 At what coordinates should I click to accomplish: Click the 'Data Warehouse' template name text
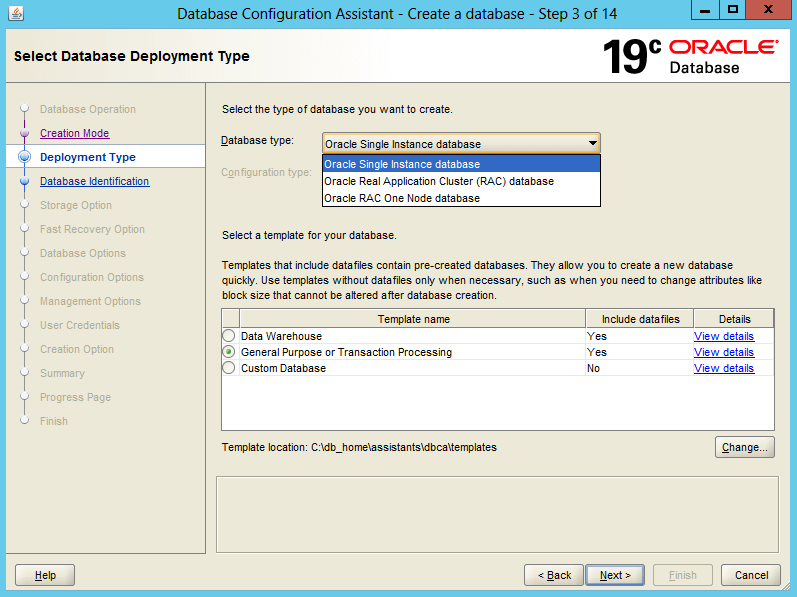pos(281,336)
